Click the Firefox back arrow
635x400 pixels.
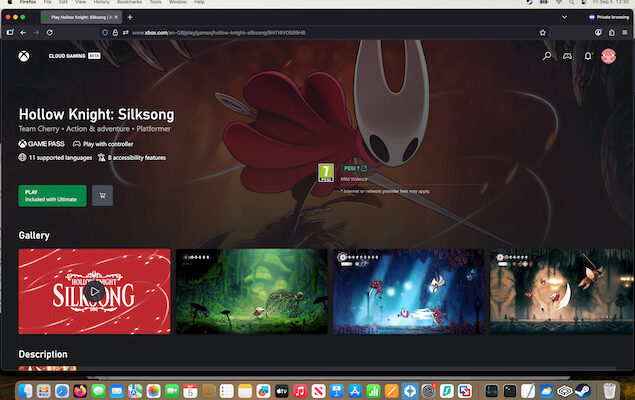pyautogui.click(x=23, y=32)
